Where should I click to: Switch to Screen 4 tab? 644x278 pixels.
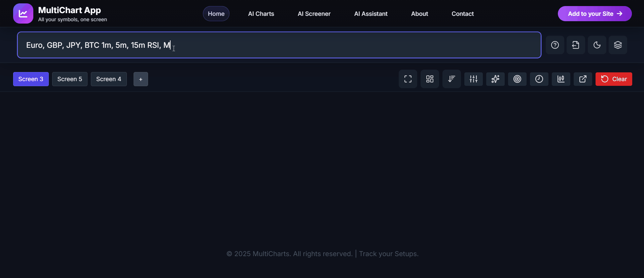coord(109,79)
